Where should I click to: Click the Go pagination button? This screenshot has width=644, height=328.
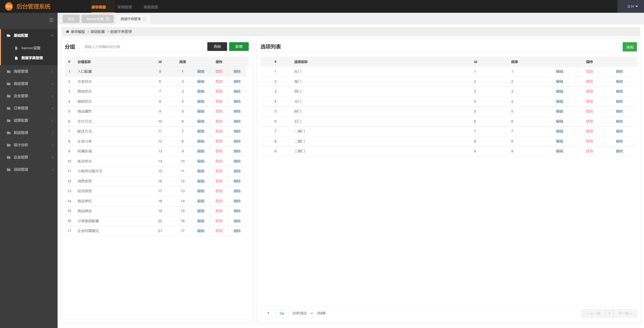click(x=282, y=313)
